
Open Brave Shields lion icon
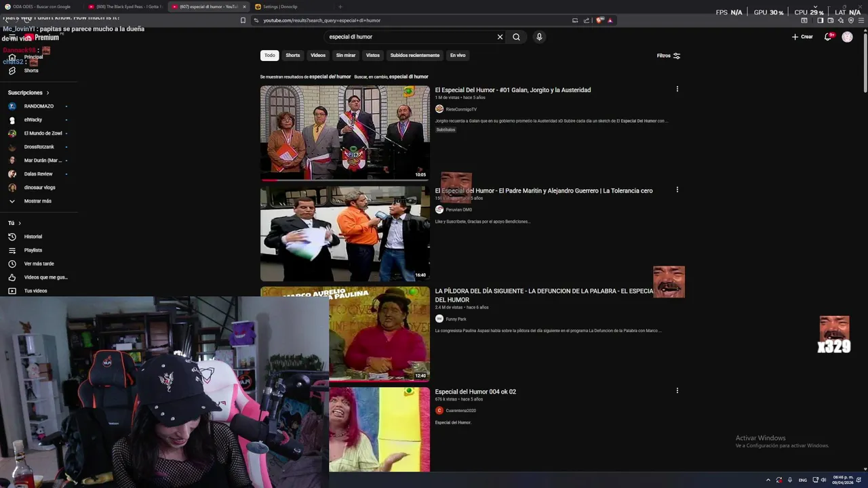click(599, 20)
